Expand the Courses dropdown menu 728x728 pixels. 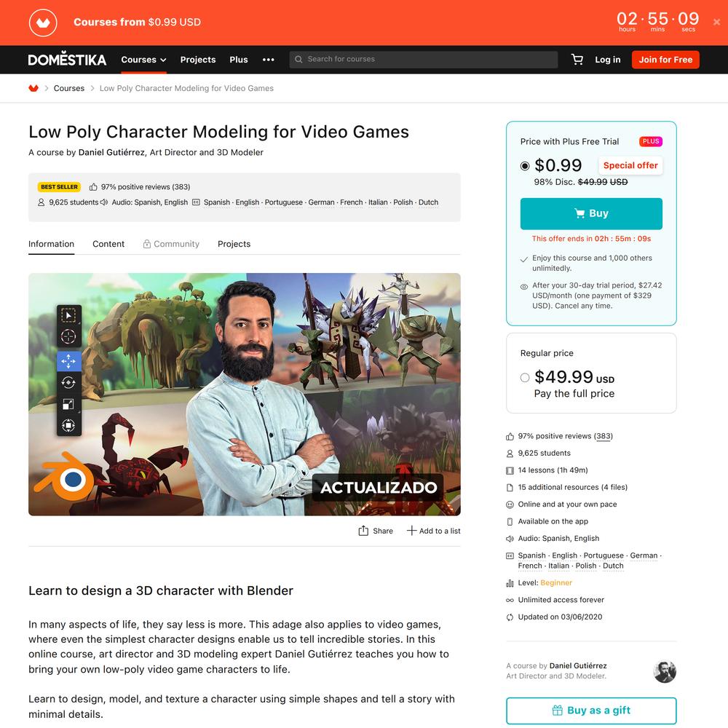point(144,60)
